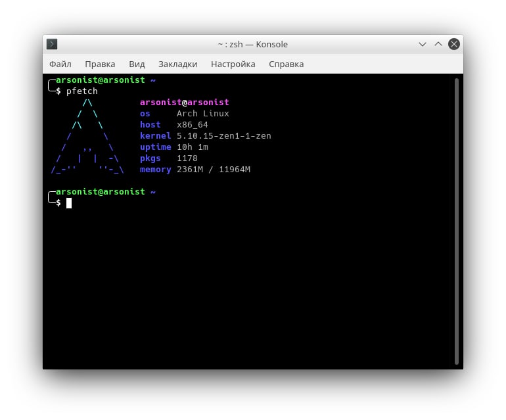Open the Справка menu
The height and width of the screenshot is (420, 506).
tap(287, 64)
